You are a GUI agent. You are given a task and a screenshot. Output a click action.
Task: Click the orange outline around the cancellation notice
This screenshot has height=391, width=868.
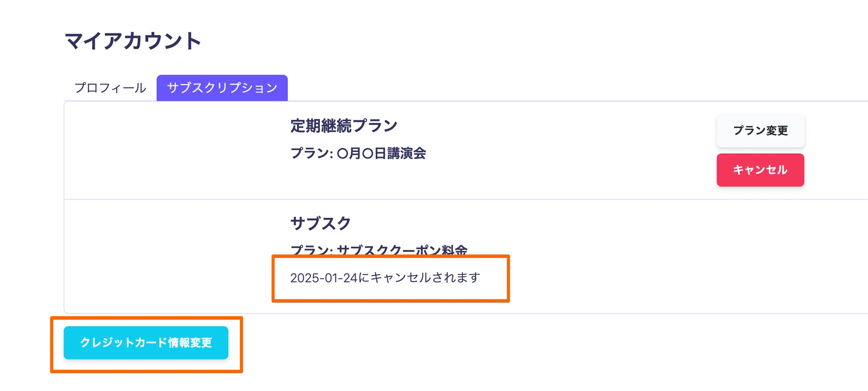pos(508,279)
